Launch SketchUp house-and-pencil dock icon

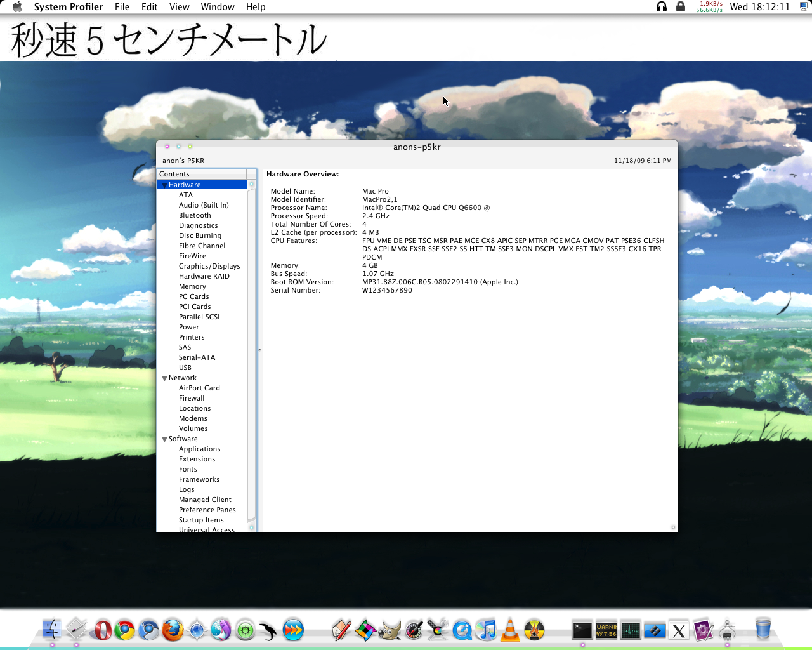(341, 630)
